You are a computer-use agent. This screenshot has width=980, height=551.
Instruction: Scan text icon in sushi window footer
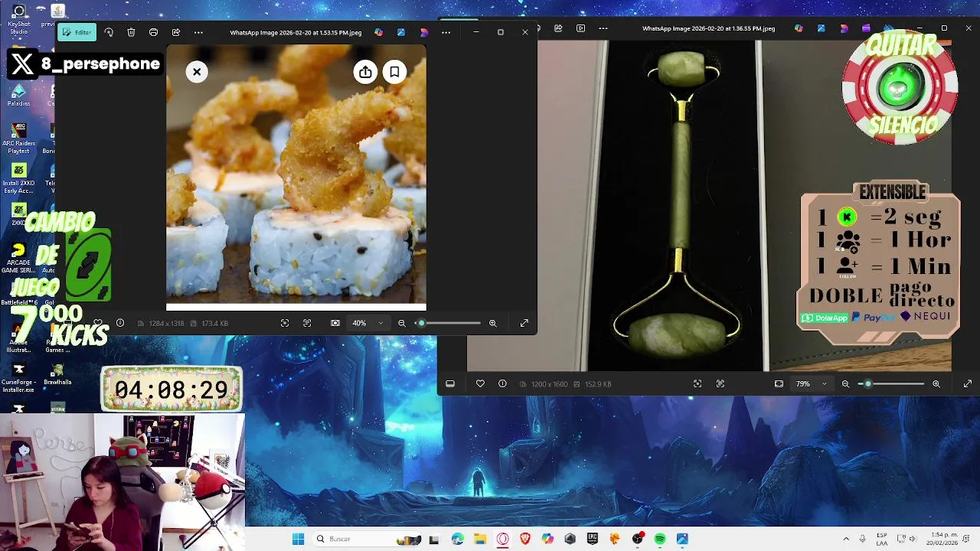pyautogui.click(x=307, y=323)
